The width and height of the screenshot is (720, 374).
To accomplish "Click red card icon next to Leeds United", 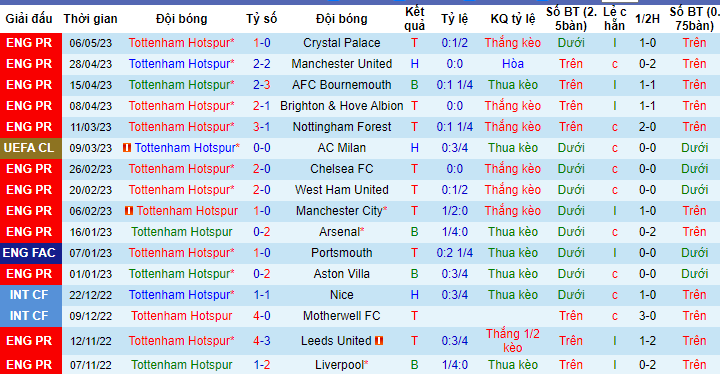I will click(379, 341).
